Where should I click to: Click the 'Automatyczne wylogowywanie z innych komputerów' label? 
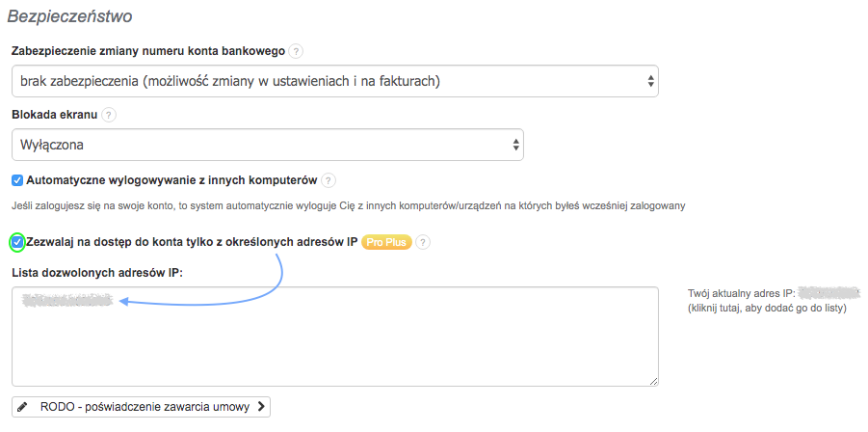click(171, 180)
